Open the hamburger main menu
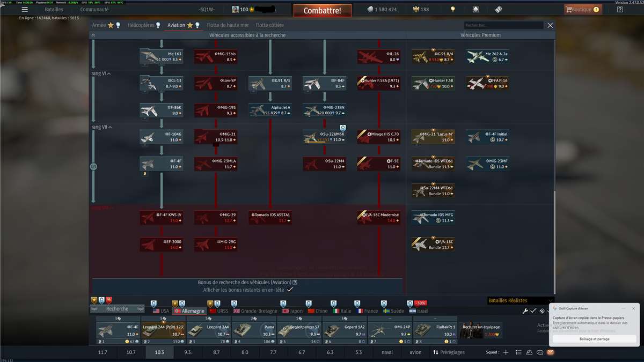Viewport: 644px width, 362px height. (x=25, y=10)
